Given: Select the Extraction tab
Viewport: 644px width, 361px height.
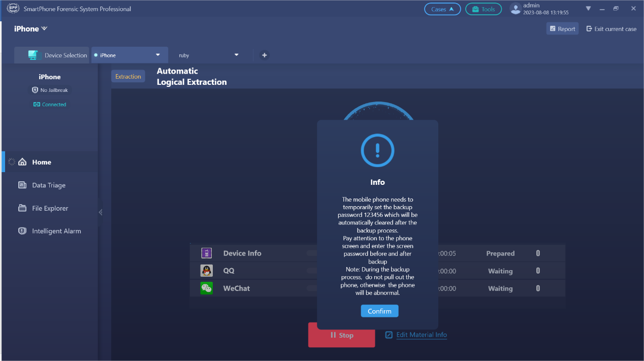Looking at the screenshot, I should coord(128,76).
